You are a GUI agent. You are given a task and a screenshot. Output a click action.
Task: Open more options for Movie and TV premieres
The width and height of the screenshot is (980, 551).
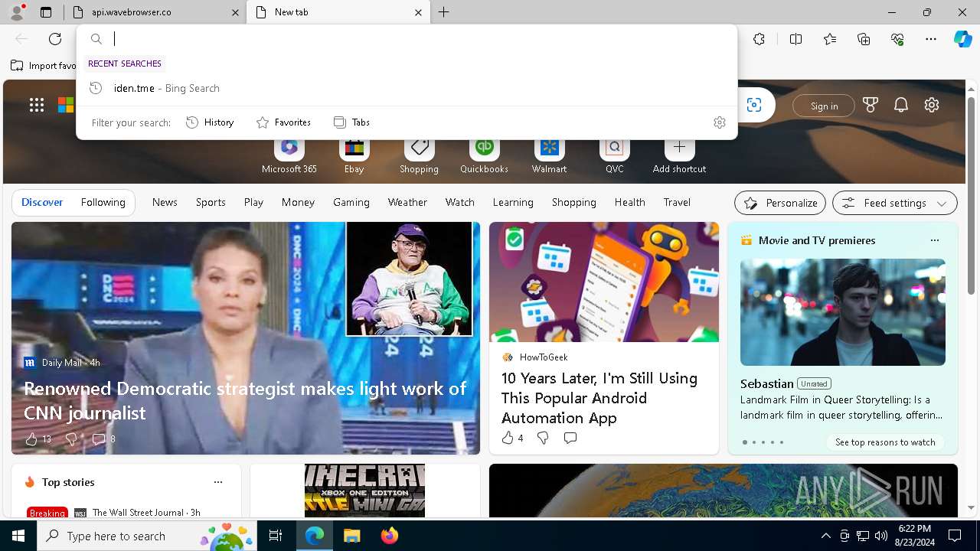(934, 240)
